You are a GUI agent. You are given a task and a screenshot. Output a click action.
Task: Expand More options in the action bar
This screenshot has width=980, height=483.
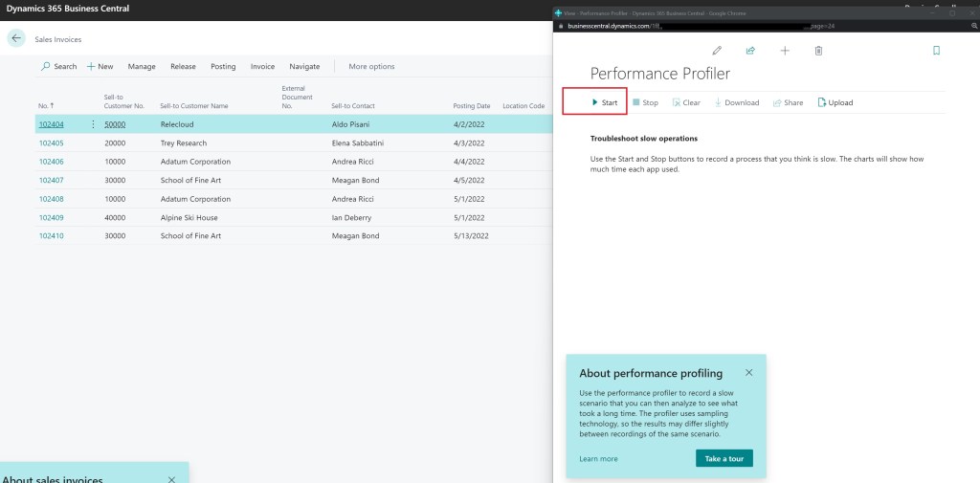point(371,67)
